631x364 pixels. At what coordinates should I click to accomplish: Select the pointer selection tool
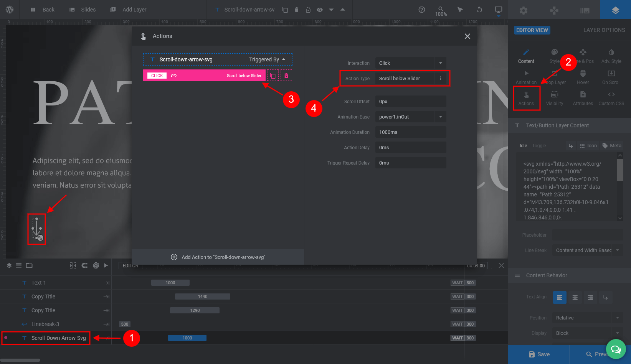point(460,10)
